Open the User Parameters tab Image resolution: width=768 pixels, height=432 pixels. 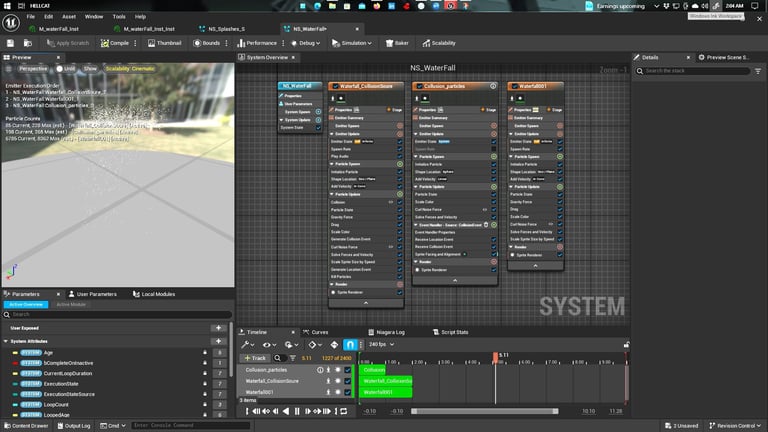[x=93, y=294]
